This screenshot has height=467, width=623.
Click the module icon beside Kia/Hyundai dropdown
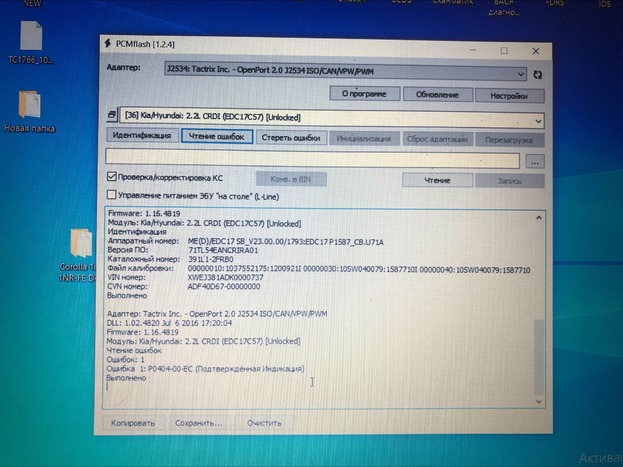pos(113,117)
